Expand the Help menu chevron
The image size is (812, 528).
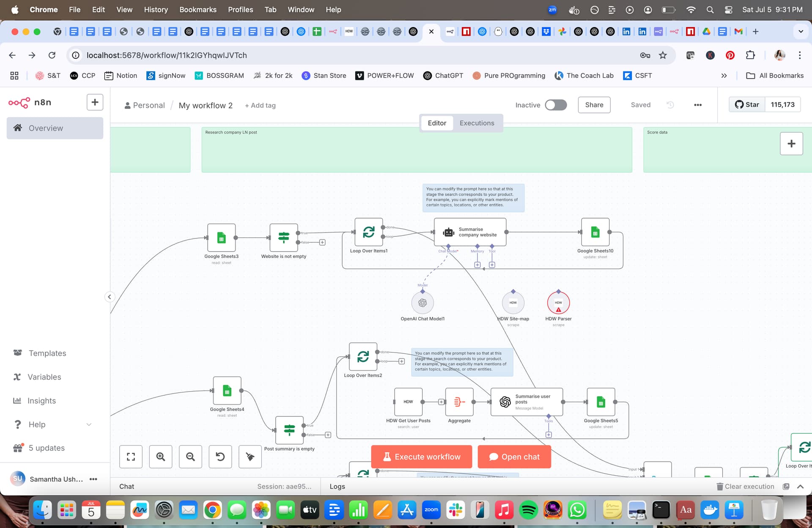coord(89,424)
